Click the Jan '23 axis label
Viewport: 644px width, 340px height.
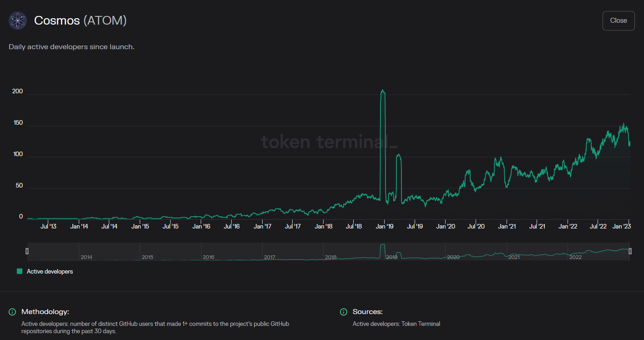tap(621, 226)
